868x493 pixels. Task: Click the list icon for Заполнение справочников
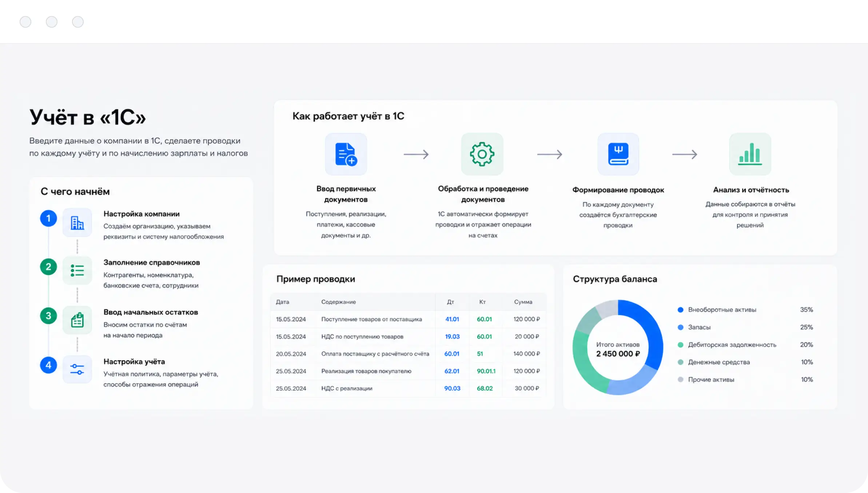pyautogui.click(x=77, y=271)
